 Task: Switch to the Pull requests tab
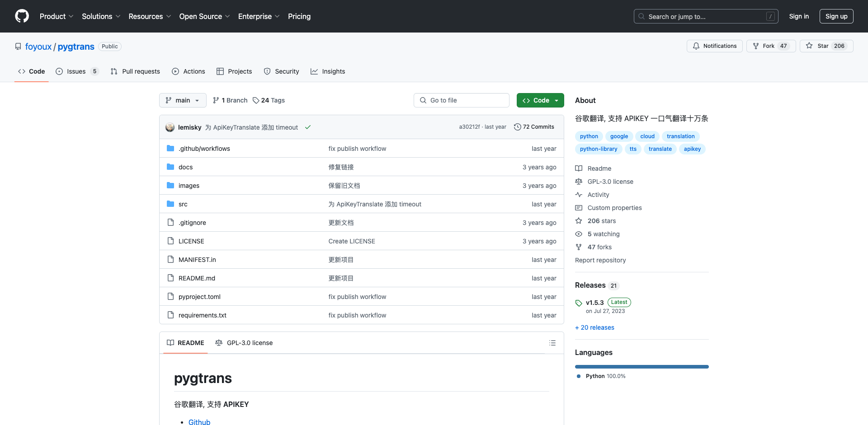(x=135, y=71)
